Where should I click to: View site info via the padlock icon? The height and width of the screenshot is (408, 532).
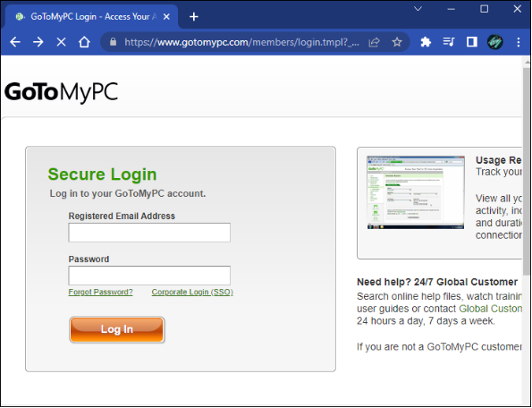114,42
